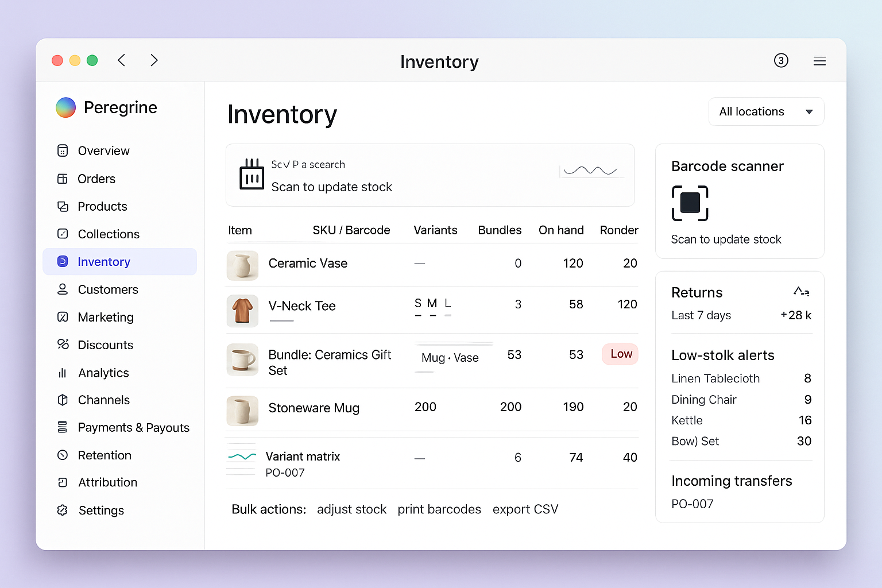Click the scan-to-update-stock barcode icon
The image size is (882, 588).
tap(252, 175)
